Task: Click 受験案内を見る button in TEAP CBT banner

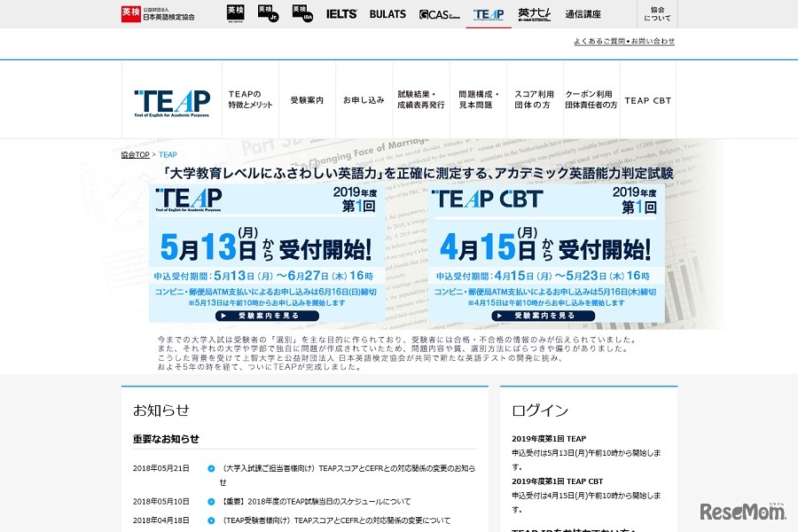Action: click(543, 316)
